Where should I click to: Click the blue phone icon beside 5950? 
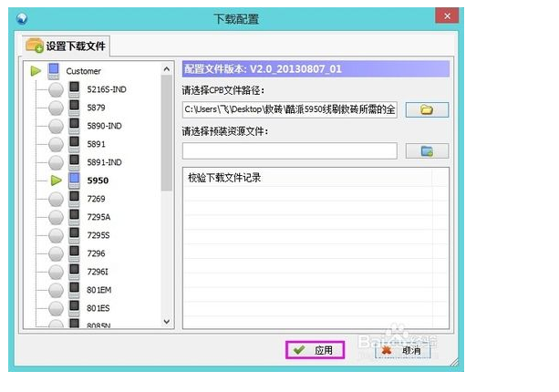[74, 181]
